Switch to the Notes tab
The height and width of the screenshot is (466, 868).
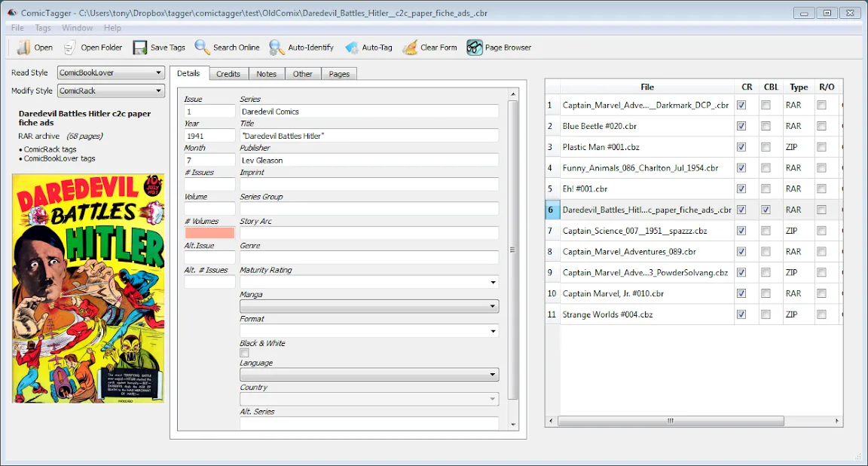tap(266, 74)
